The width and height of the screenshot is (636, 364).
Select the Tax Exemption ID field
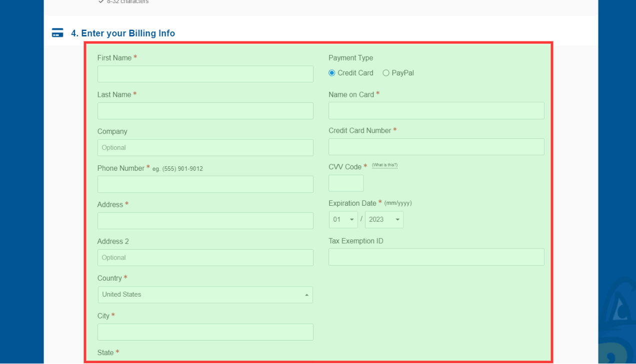(x=436, y=257)
